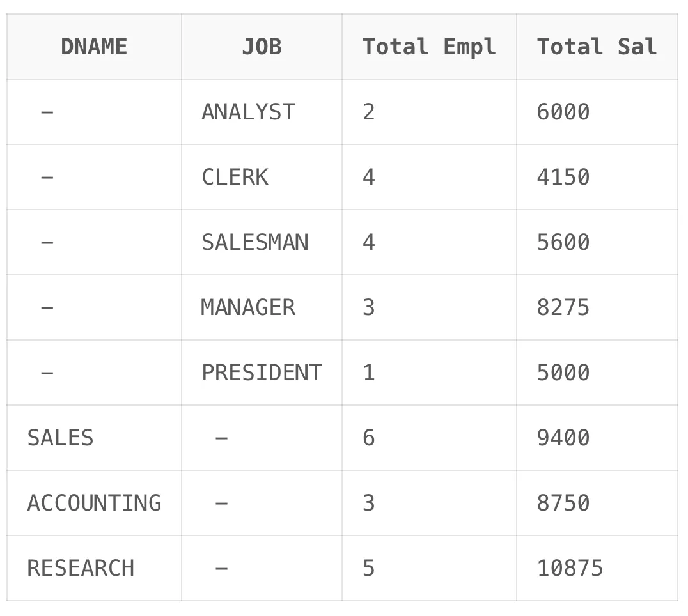This screenshot has height=616, width=688.
Task: Select the MANAGER job cell
Action: click(248, 308)
